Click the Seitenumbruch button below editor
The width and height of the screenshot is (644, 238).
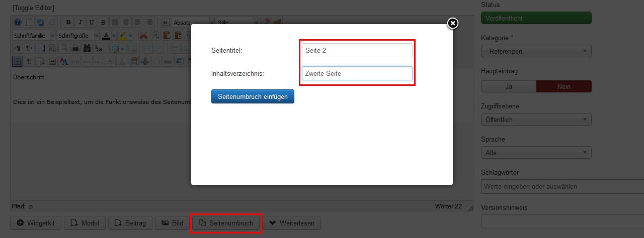[226, 223]
